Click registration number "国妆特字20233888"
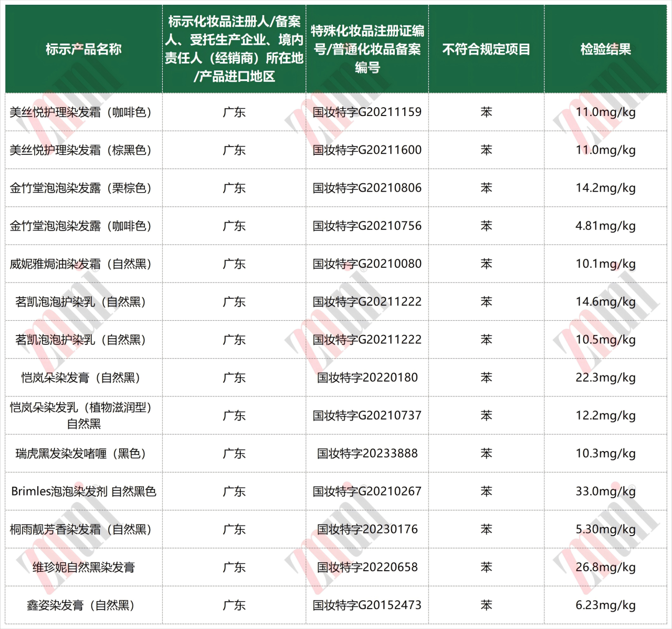This screenshot has width=672, height=629. tap(367, 454)
